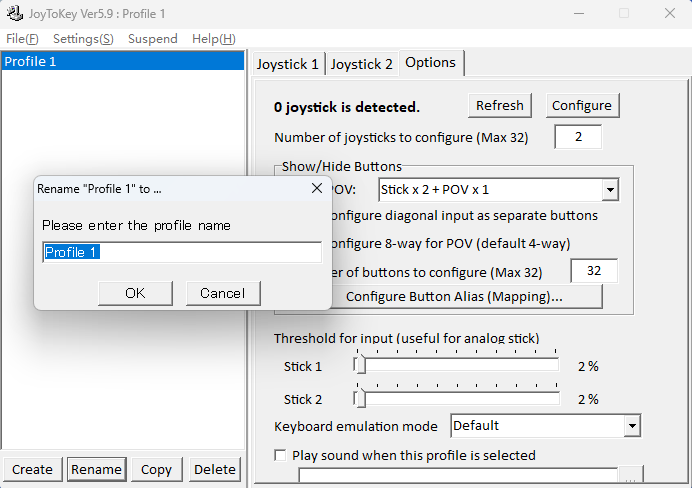
Task: Open the File menu
Action: coord(22,38)
